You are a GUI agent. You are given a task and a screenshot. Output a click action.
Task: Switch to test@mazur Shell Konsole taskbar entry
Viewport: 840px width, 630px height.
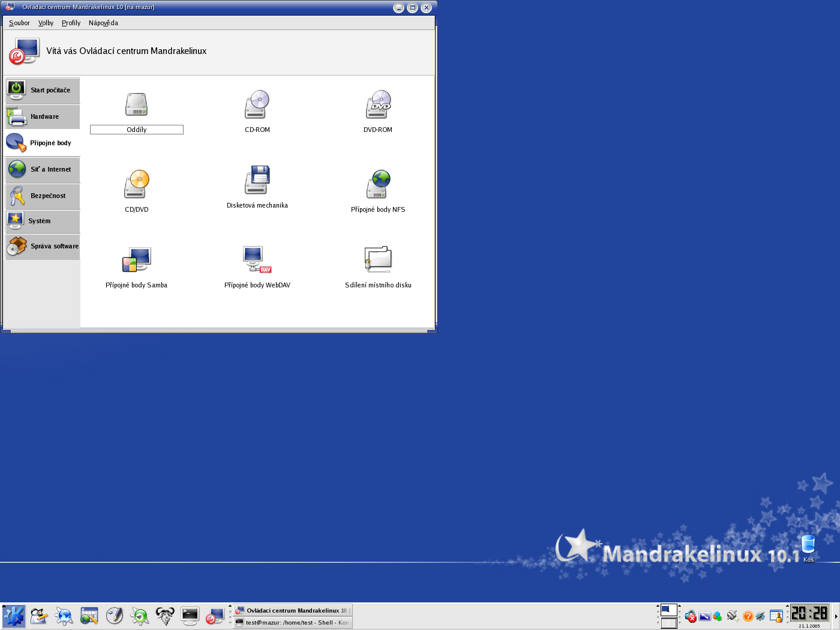pos(293,623)
